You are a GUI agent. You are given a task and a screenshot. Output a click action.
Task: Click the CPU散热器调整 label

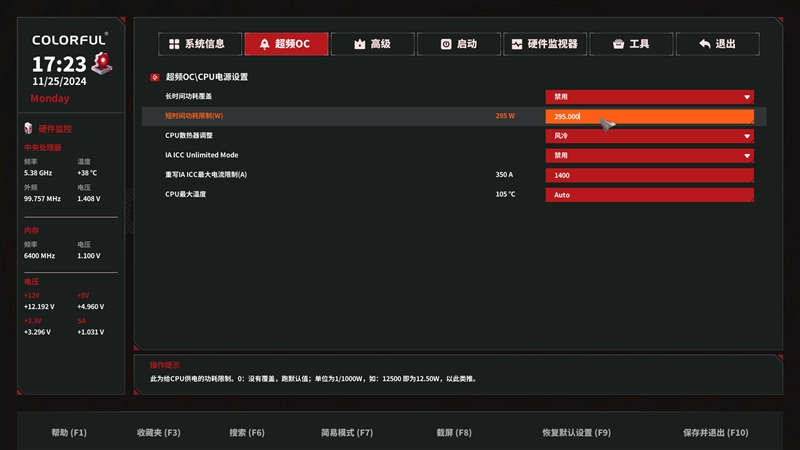[189, 135]
